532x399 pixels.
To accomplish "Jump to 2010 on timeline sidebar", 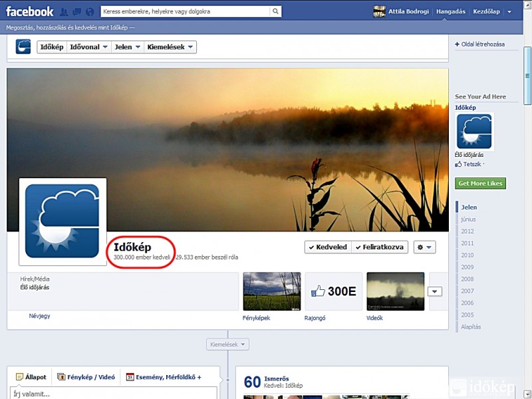I will (467, 255).
